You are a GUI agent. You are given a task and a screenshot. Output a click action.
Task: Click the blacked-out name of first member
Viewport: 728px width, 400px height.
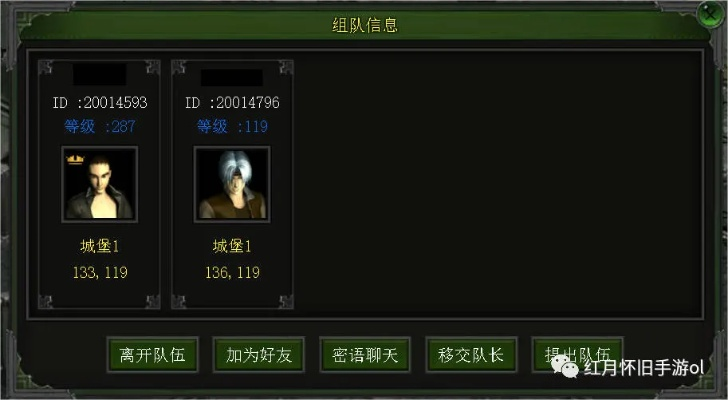tap(100, 74)
